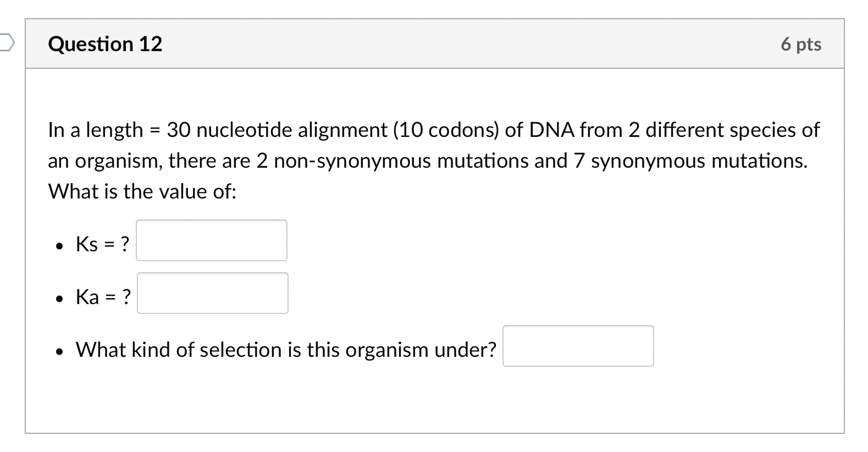Click the Question 12 header bar
Screen dimensions: 868x452
(x=434, y=43)
